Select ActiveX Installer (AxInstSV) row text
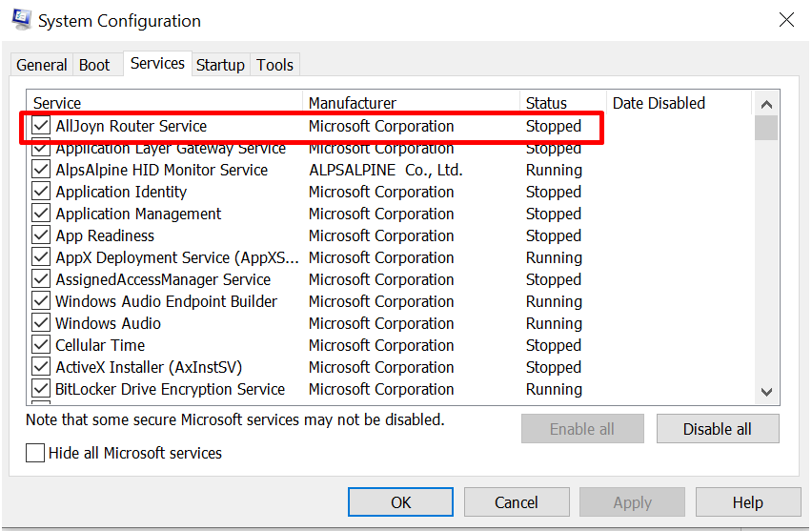812x531 pixels. pos(149,367)
